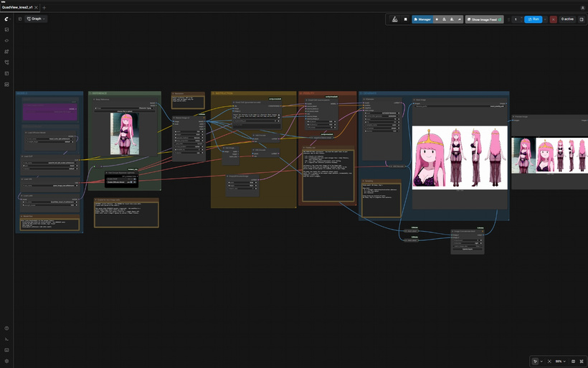The image size is (588, 368).
Task: Select the MODELS group title
Action: pos(22,93)
